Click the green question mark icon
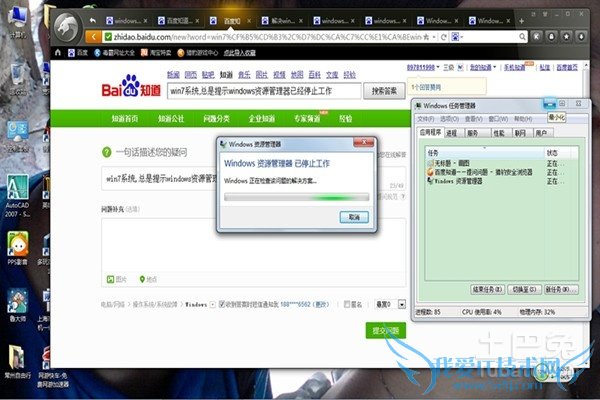Viewport: 600px width, 400px height. [106, 152]
